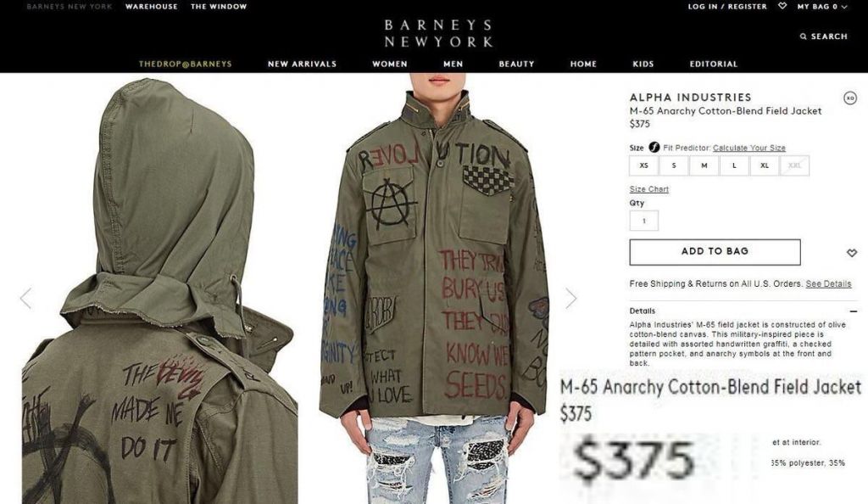Select size XL
The width and height of the screenshot is (868, 504).
coord(765,165)
